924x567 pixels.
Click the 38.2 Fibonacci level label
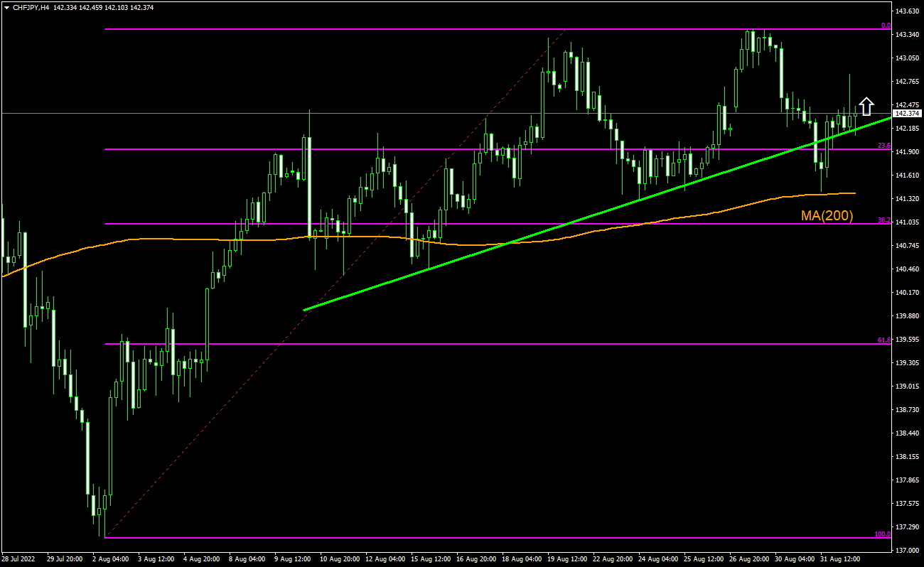[x=884, y=220]
